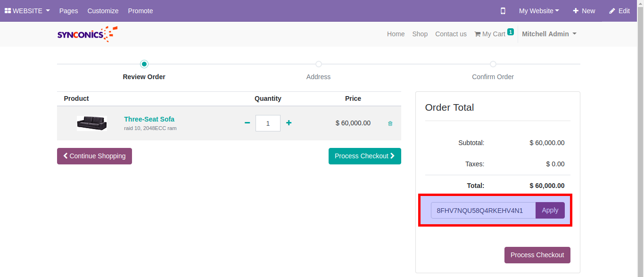Increase quantity with the plus icon
Screen dimensions: 644x277
(x=289, y=123)
